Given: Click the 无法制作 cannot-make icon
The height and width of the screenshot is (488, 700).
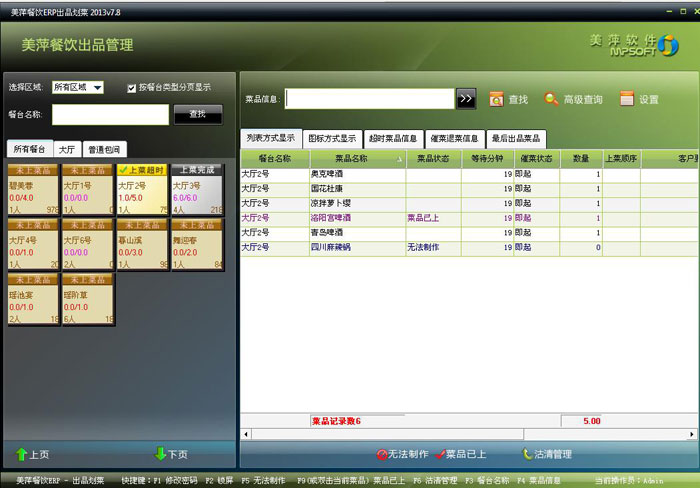Looking at the screenshot, I should point(382,454).
